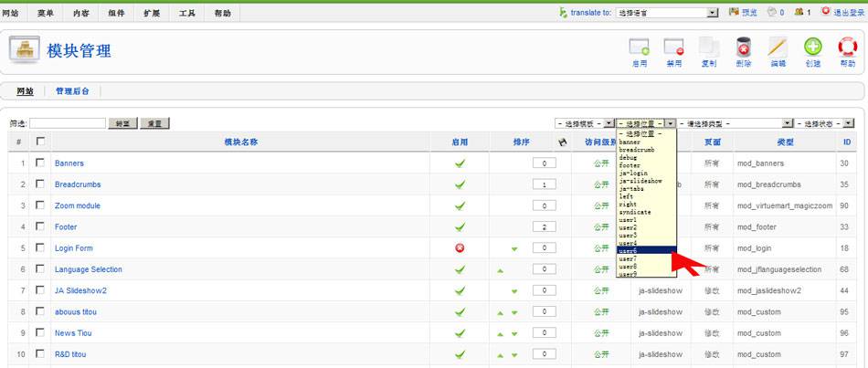Check the box for the Language Selection row

[x=40, y=269]
